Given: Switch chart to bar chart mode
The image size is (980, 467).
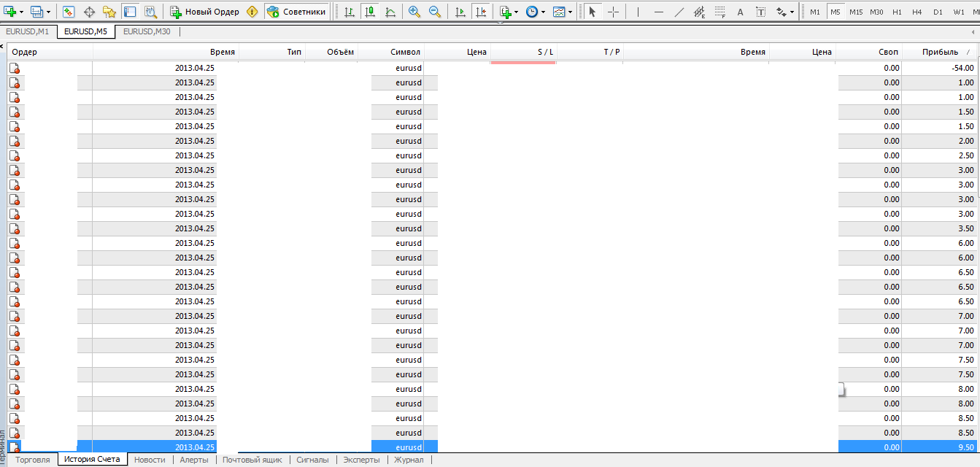Looking at the screenshot, I should [350, 12].
